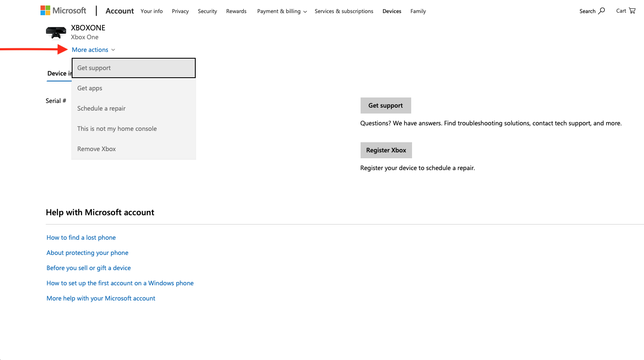Click the Search text in header
Image resolution: width=644 pixels, height=360 pixels.
point(587,11)
